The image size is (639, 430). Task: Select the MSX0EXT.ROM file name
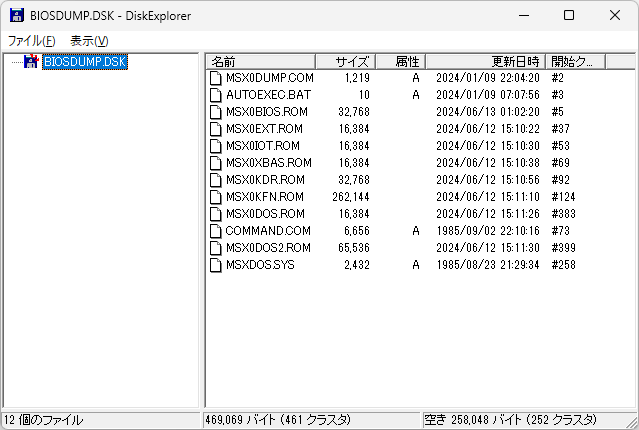pos(264,129)
